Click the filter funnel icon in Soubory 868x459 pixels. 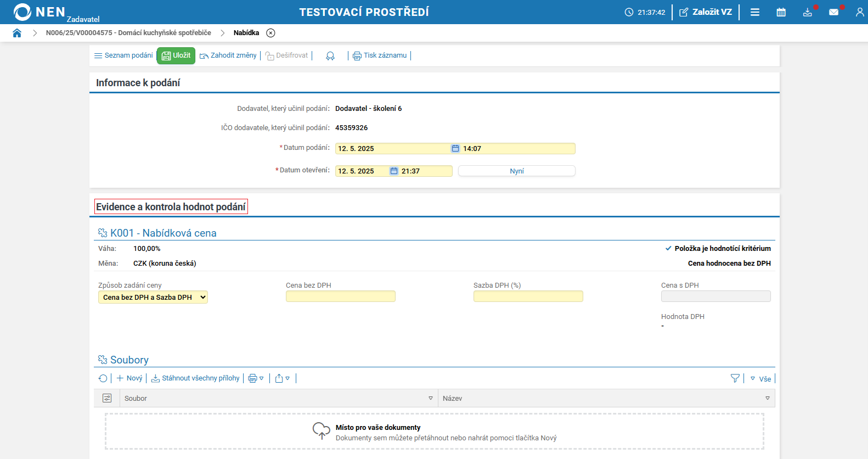pyautogui.click(x=735, y=378)
